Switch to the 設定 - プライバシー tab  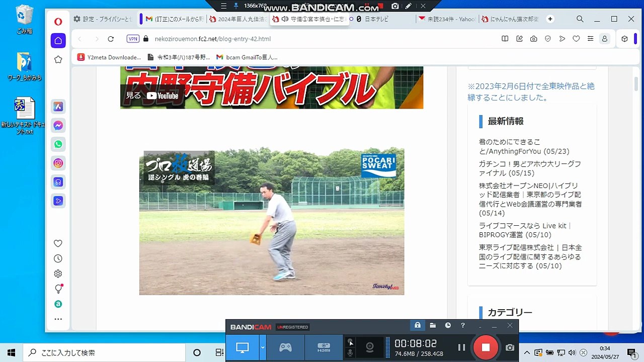tap(103, 19)
